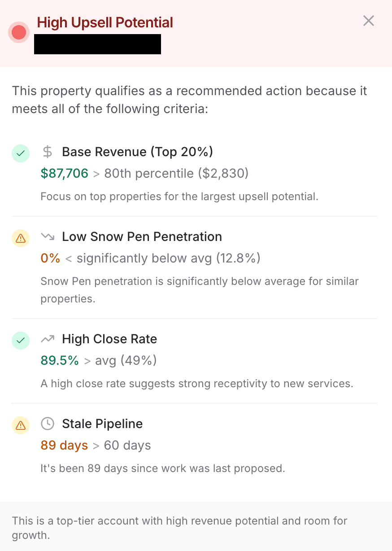The width and height of the screenshot is (392, 551).
Task: Expand the Stale Pipeline details section
Action: 102,424
